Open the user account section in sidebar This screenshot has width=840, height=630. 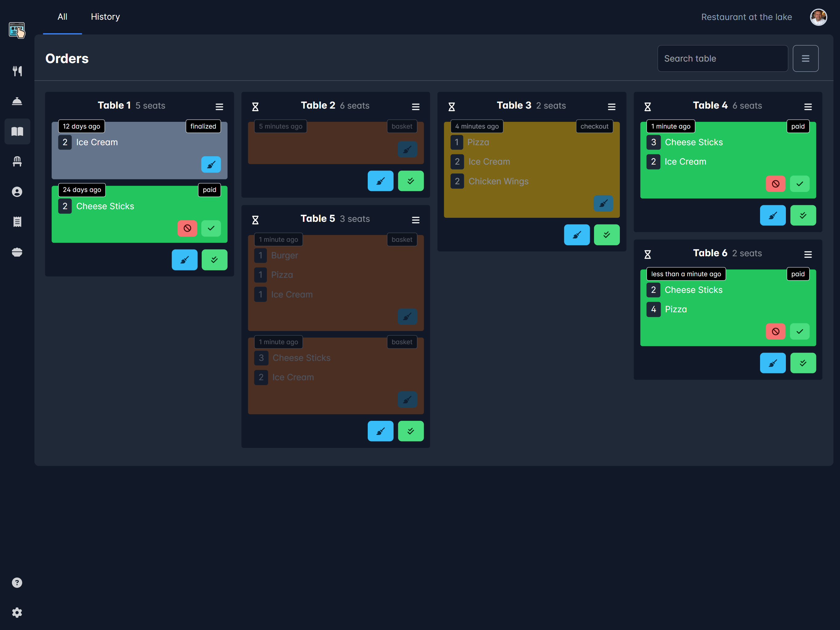tap(17, 192)
